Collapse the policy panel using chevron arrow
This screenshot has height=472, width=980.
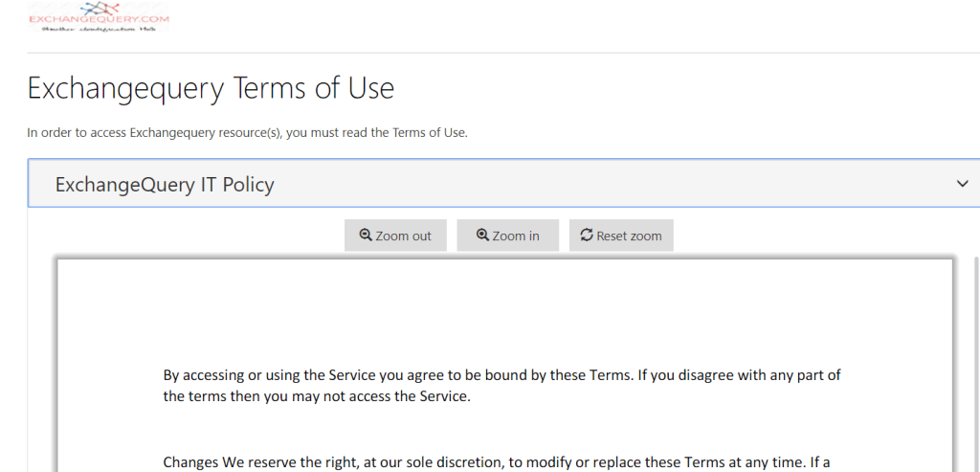(x=963, y=184)
